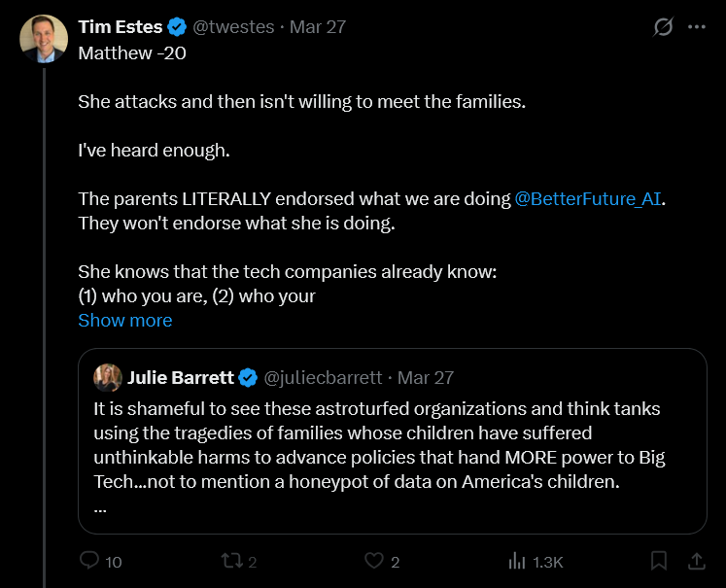Open Grok explain icon on post
Viewport: 726px width, 588px height.
coord(663,27)
